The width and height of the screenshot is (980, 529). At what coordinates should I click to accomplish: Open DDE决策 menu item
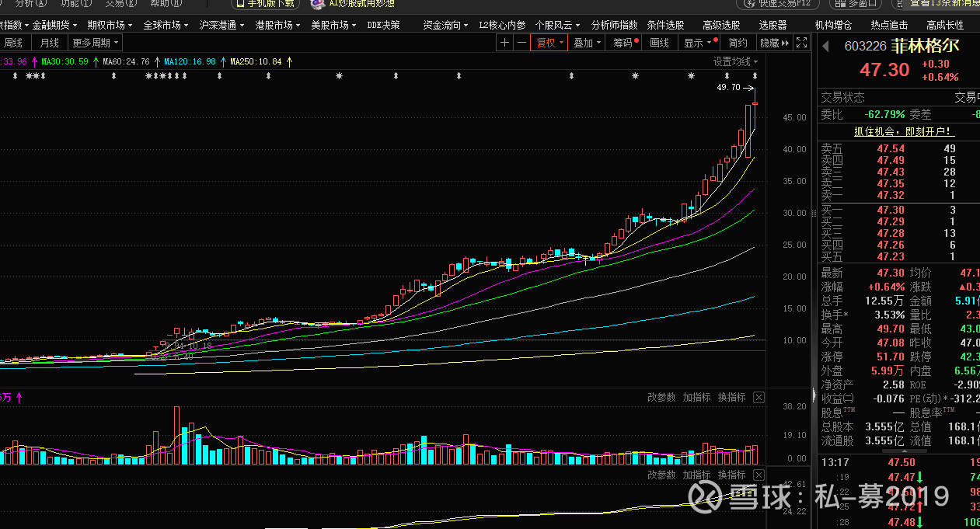click(x=384, y=25)
